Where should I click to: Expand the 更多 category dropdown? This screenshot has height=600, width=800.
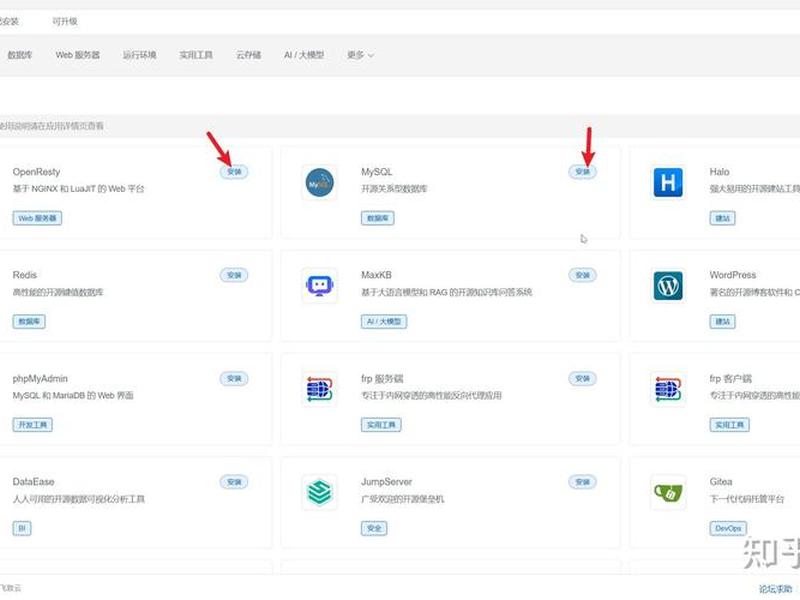(360, 55)
